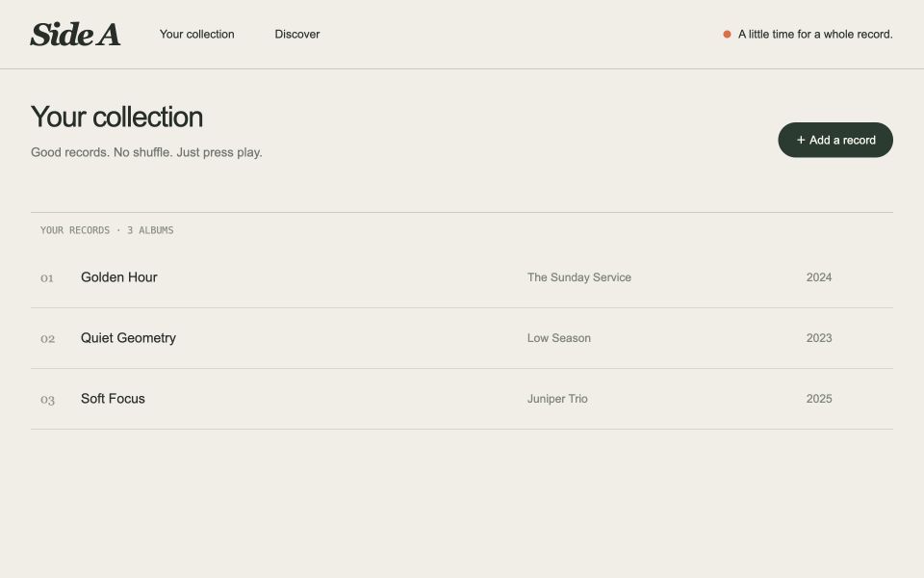The height and width of the screenshot is (578, 924).
Task: Click the year 2023 on Quiet Geometry's row
Action: [818, 338]
